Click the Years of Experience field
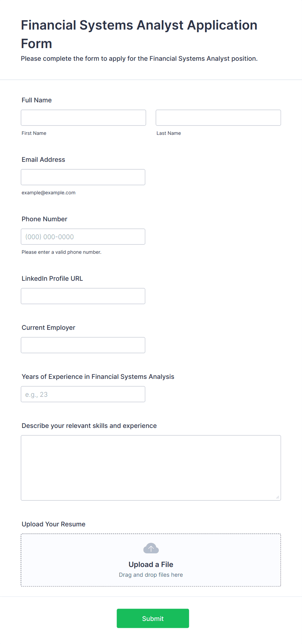The height and width of the screenshot is (644, 302). [x=83, y=394]
